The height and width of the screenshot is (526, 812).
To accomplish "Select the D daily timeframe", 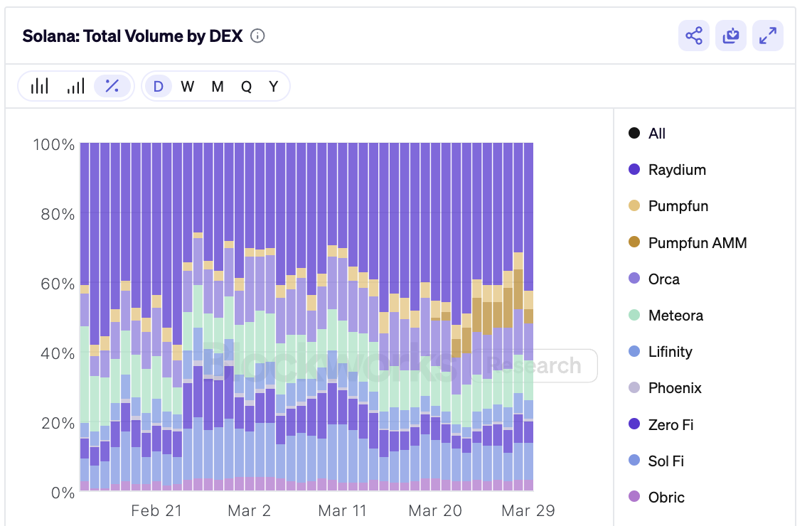I will click(159, 85).
